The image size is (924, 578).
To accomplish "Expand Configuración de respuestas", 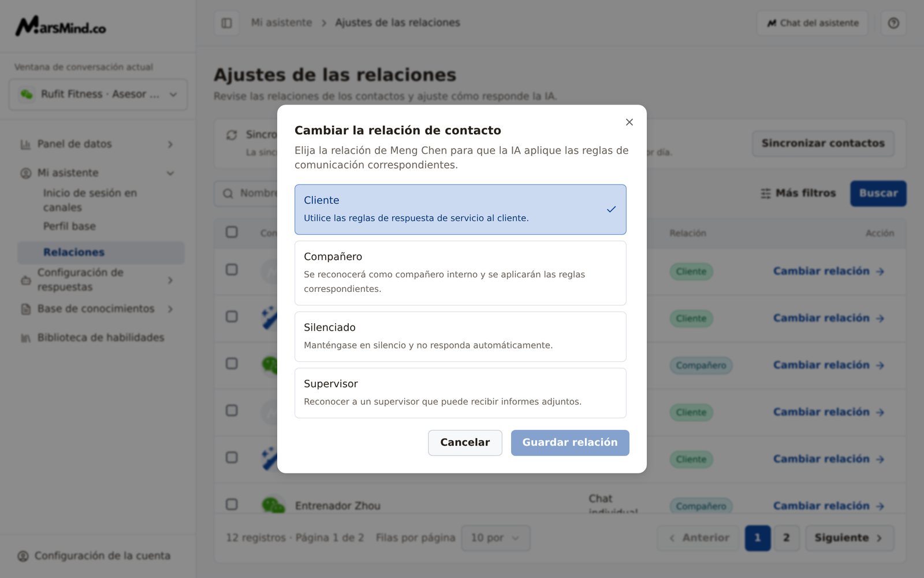I will coord(97,280).
